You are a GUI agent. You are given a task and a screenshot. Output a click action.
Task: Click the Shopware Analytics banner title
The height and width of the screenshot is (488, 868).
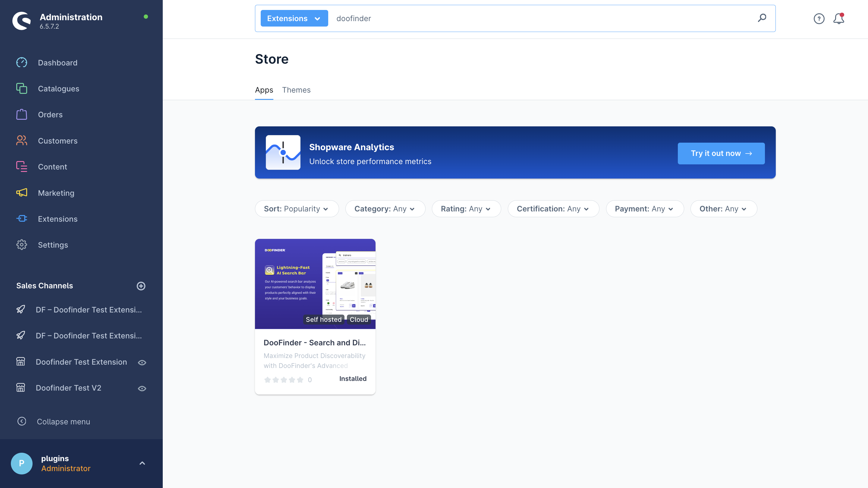tap(351, 147)
